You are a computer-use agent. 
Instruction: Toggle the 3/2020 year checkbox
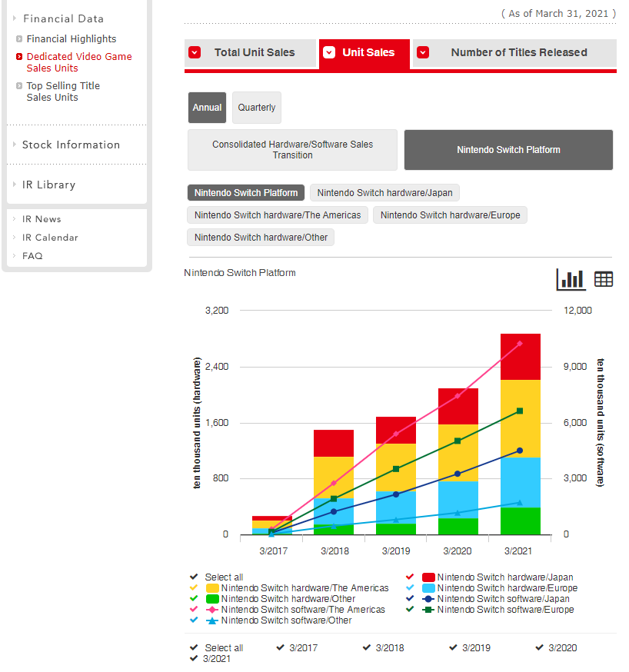(540, 647)
